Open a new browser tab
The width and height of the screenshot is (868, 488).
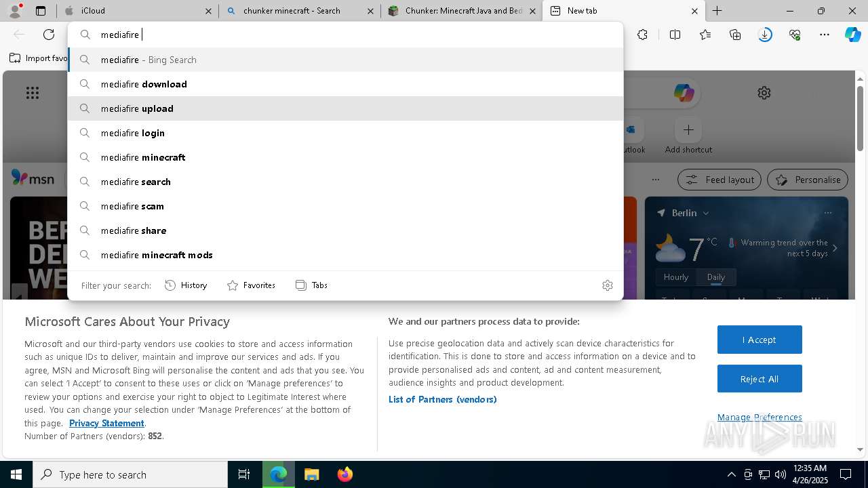717,11
